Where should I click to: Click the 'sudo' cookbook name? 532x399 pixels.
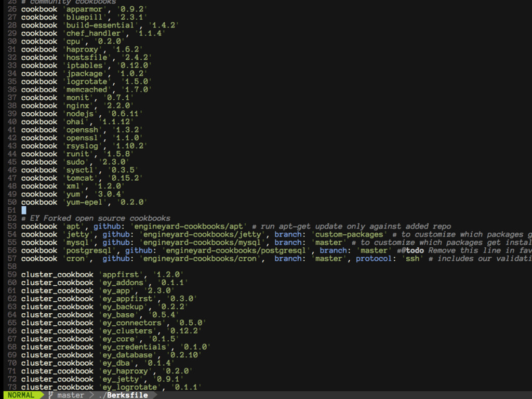pyautogui.click(x=75, y=162)
